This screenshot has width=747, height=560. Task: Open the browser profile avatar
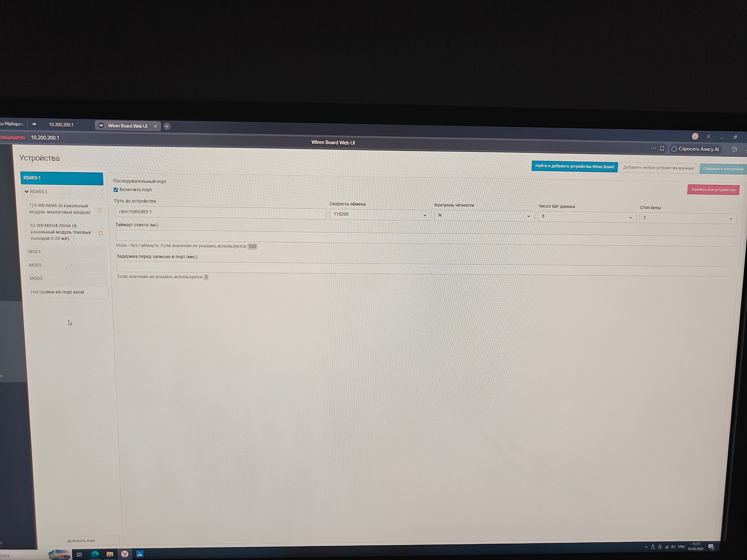tap(695, 136)
